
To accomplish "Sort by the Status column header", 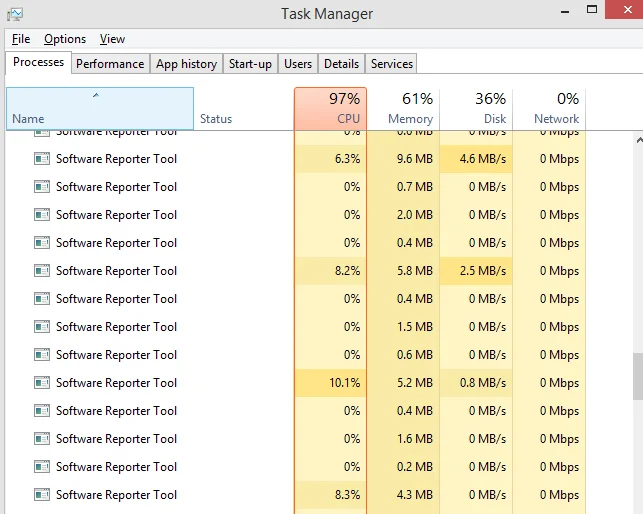I will (244, 108).
